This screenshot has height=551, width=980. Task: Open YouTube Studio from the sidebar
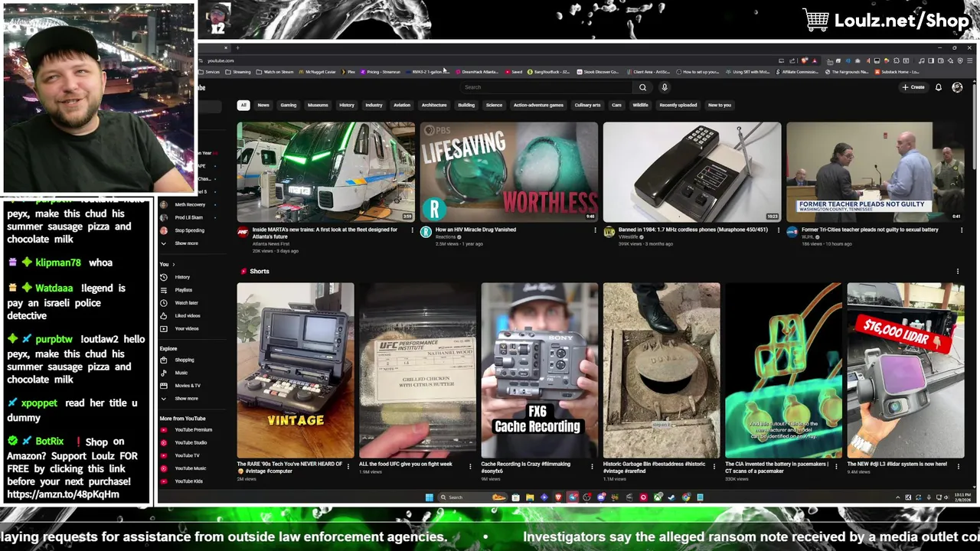(x=191, y=442)
